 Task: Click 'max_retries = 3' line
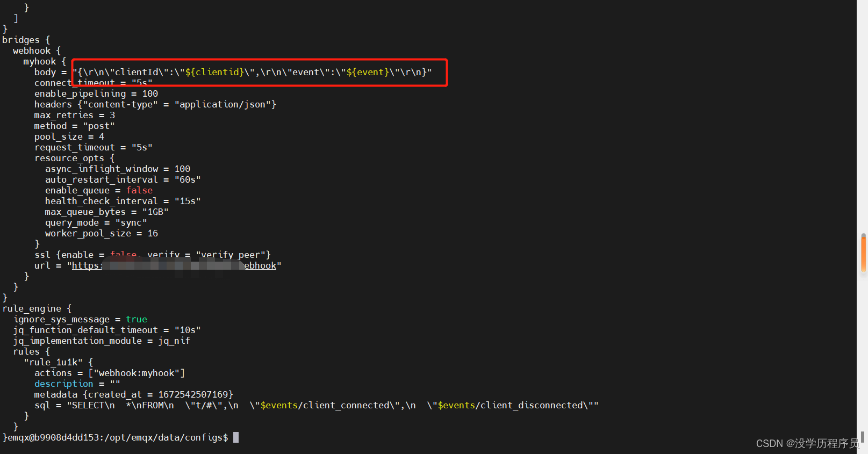[75, 115]
